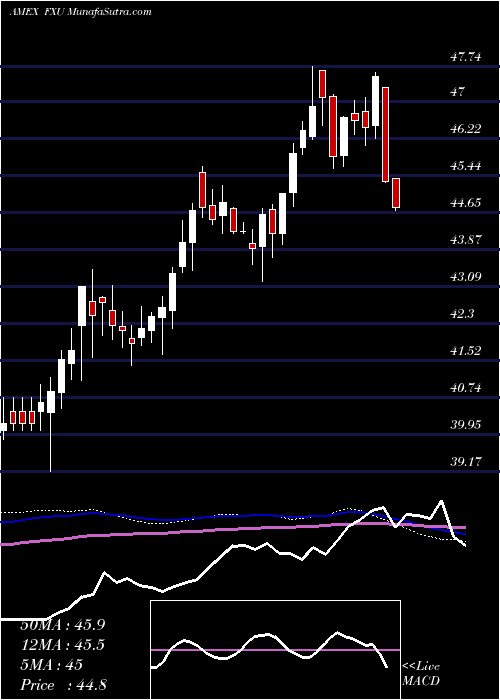500x700 pixels.
Task: Select the 46.22 price axis label
Action: (467, 129)
